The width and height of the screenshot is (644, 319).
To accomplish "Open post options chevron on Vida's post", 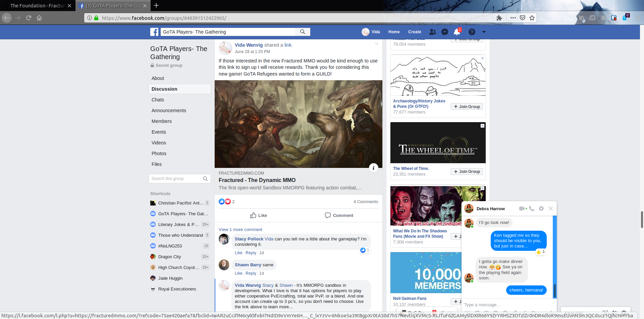I will [x=376, y=44].
